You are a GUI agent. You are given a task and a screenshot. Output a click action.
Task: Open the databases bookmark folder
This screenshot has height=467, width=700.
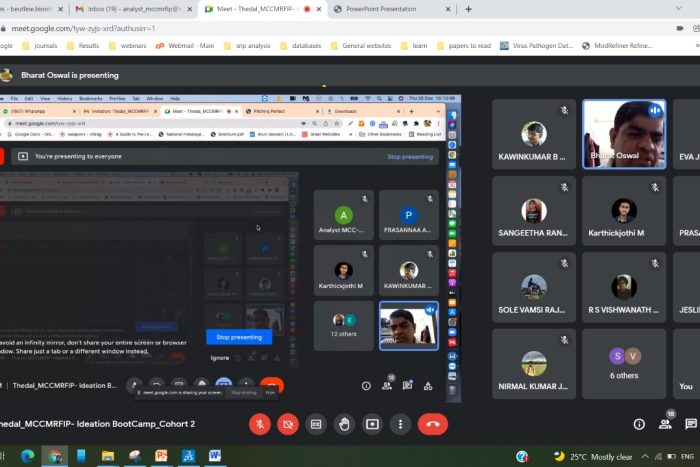301,45
